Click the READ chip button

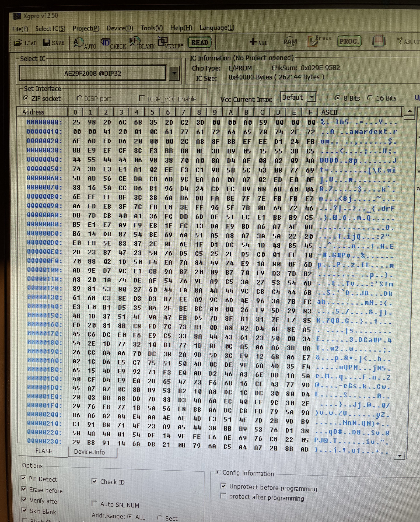pyautogui.click(x=199, y=43)
